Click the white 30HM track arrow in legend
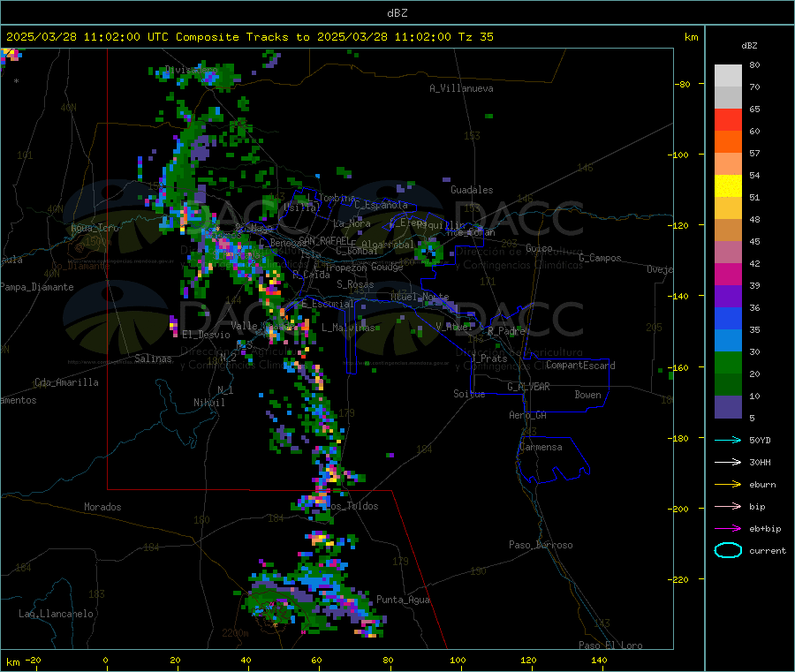795x672 pixels. coord(728,462)
